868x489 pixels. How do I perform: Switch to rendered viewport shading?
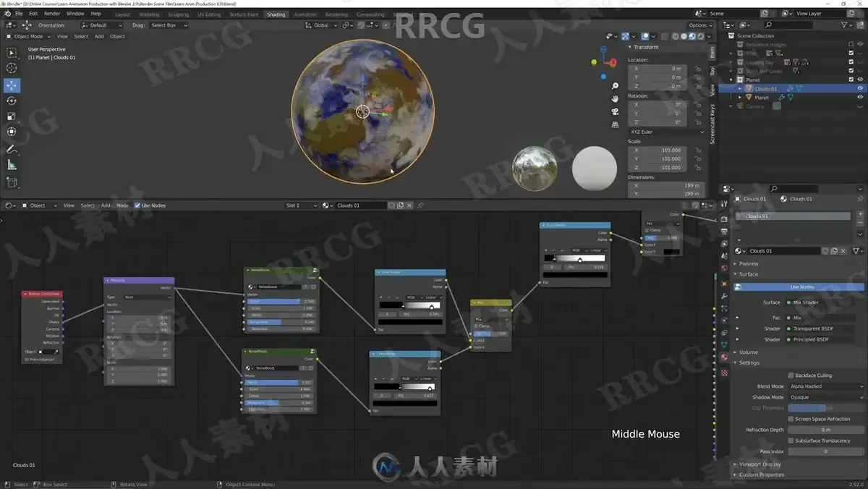(701, 36)
